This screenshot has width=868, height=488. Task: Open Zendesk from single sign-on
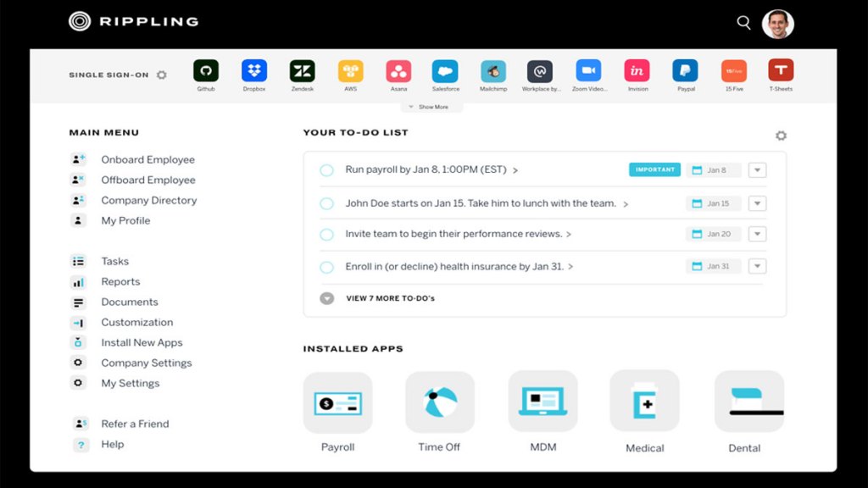pos(303,71)
